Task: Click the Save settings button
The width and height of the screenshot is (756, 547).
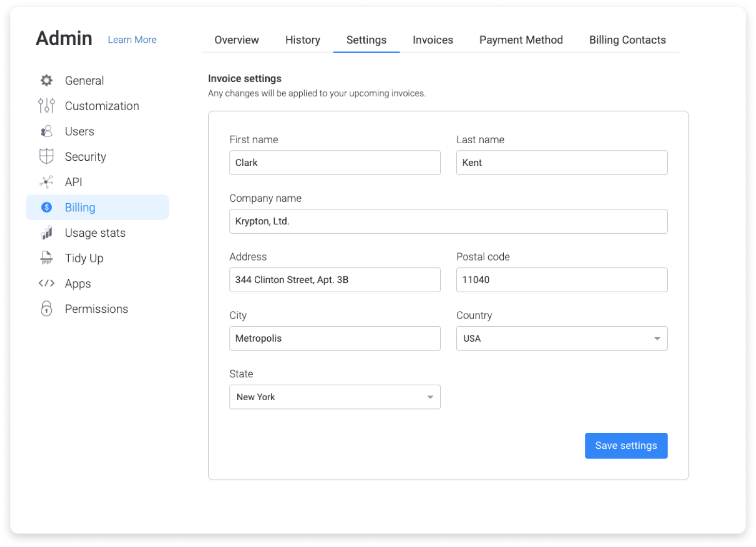Action: point(626,446)
